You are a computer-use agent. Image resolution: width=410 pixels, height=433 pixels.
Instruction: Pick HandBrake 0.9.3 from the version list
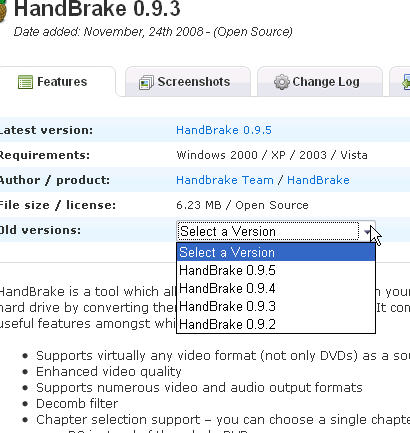pos(276,306)
